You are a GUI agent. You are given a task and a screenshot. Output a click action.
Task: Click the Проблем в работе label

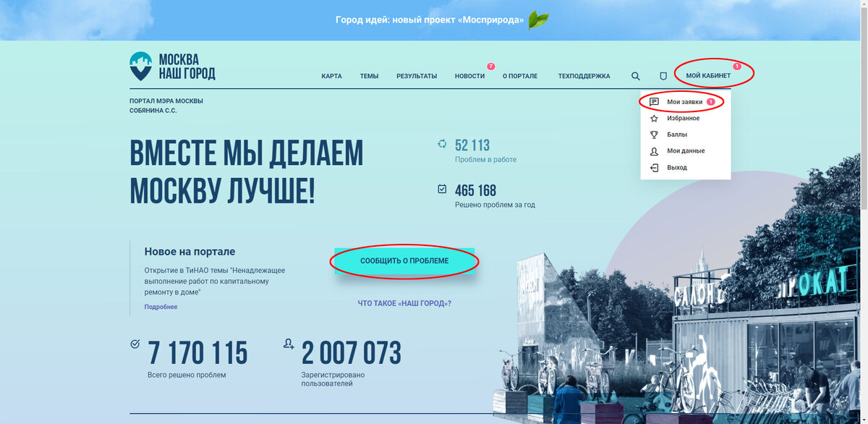pos(485,159)
